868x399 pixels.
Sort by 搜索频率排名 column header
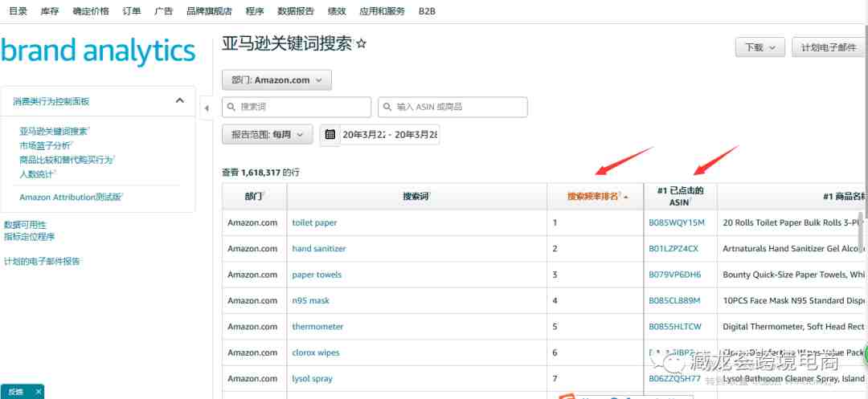pos(595,196)
